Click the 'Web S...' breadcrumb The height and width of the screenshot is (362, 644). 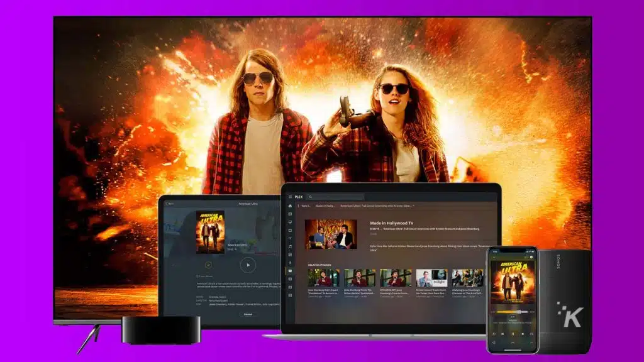coord(306,206)
